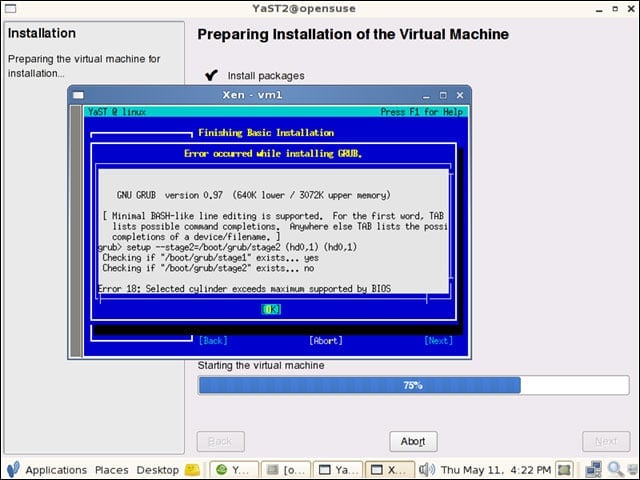This screenshot has height=480, width=640.
Task: Close the Xen vm1 window
Action: click(x=460, y=95)
